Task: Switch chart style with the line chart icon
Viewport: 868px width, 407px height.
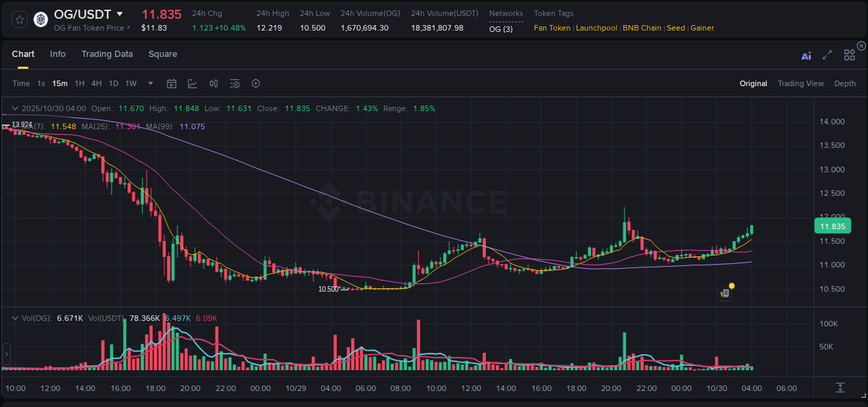Action: [191, 83]
